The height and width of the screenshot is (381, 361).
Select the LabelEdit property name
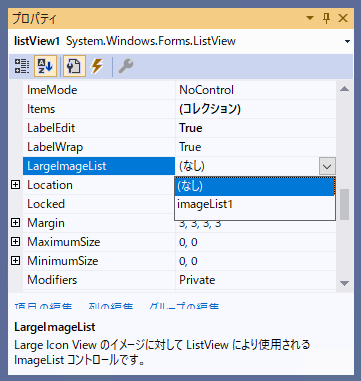point(51,128)
